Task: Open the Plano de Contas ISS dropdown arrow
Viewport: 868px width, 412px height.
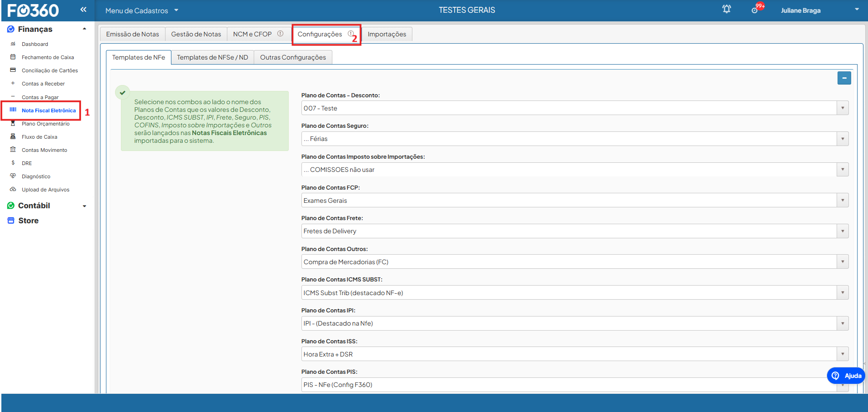Action: 843,354
